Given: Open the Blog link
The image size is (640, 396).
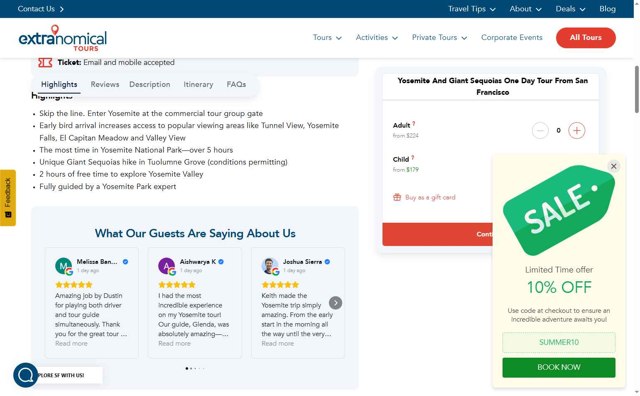Looking at the screenshot, I should tap(607, 9).
